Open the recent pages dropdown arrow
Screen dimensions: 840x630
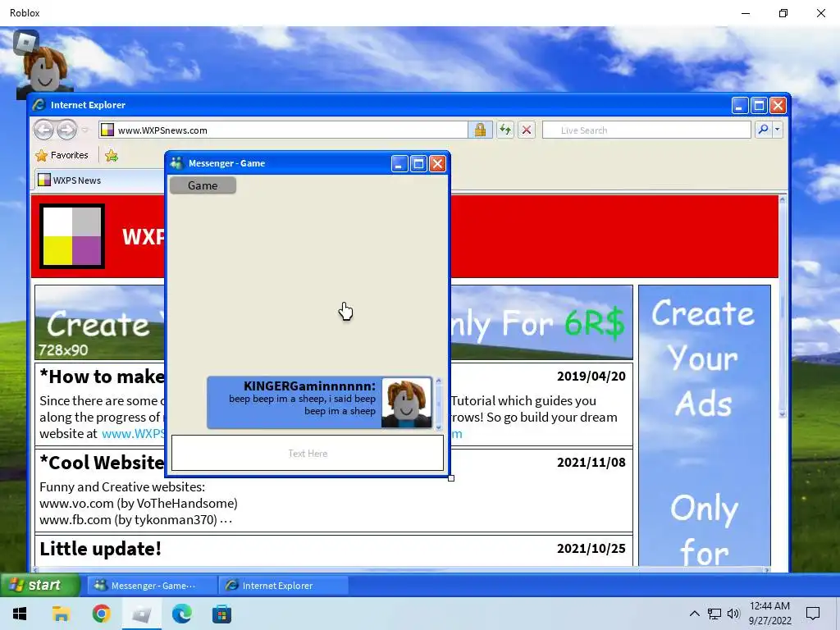[x=85, y=130]
